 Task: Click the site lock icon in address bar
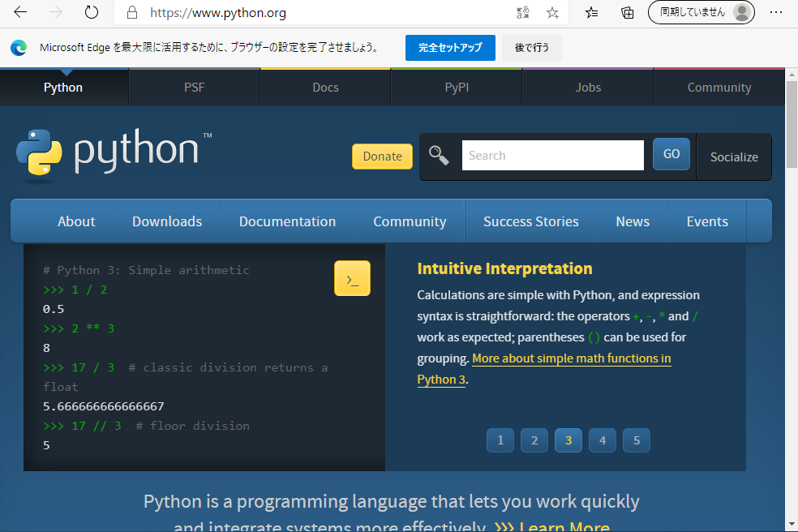[131, 13]
